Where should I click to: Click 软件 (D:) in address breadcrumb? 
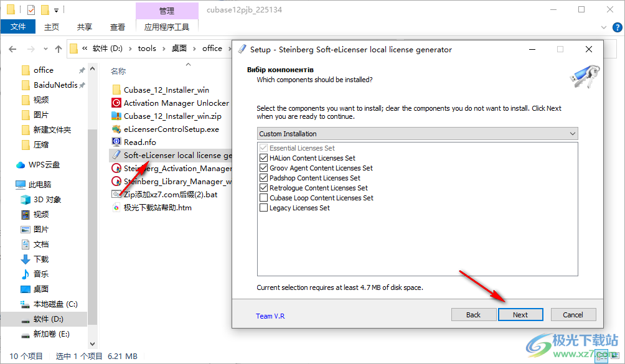coord(107,49)
